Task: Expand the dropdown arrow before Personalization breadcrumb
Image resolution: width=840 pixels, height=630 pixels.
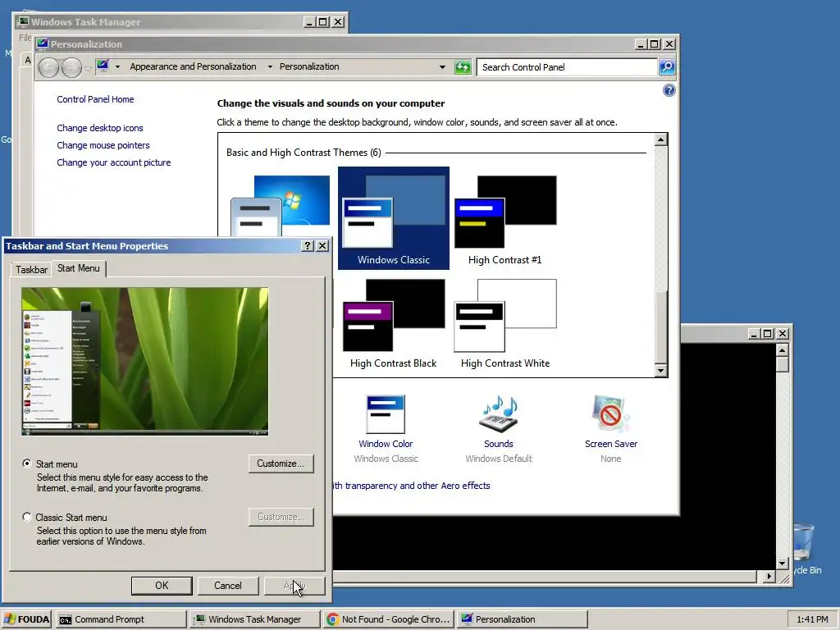Action: (269, 67)
